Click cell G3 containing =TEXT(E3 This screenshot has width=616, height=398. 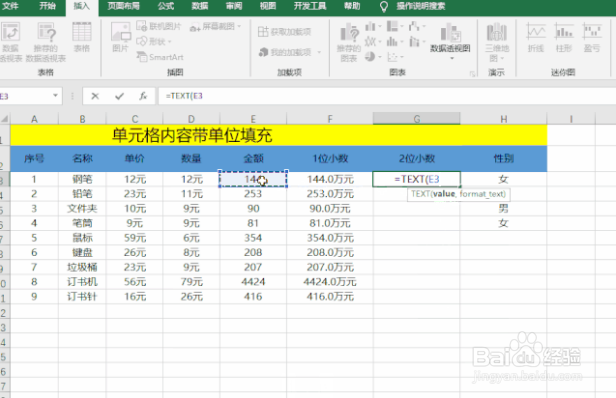[x=416, y=179]
